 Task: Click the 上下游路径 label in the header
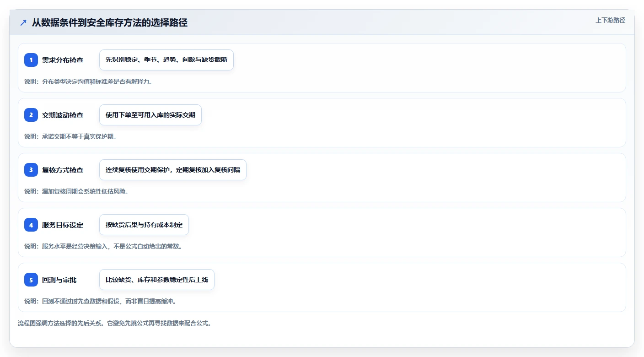pyautogui.click(x=610, y=20)
